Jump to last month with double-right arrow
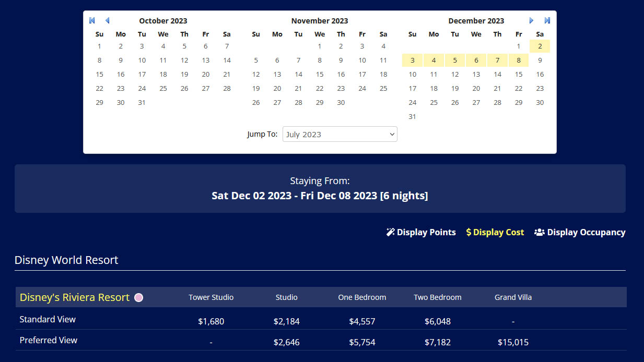This screenshot has height=362, width=644. 547,20
